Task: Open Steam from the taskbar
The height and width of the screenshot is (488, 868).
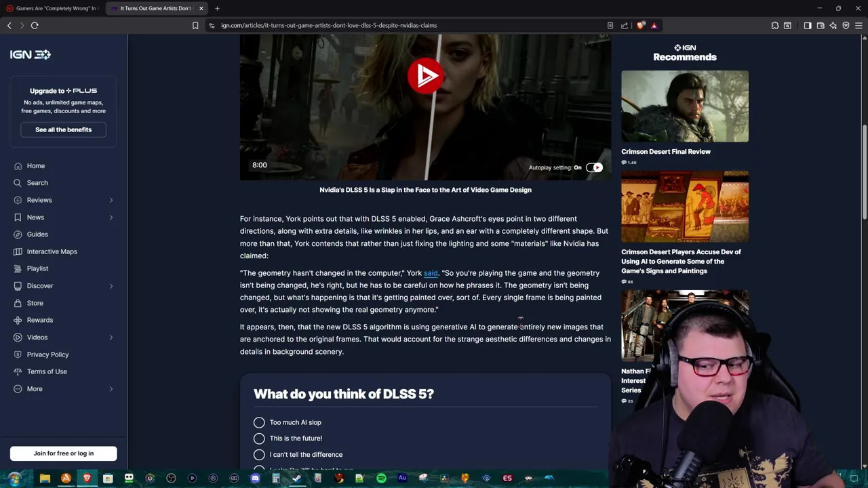Action: [x=296, y=479]
